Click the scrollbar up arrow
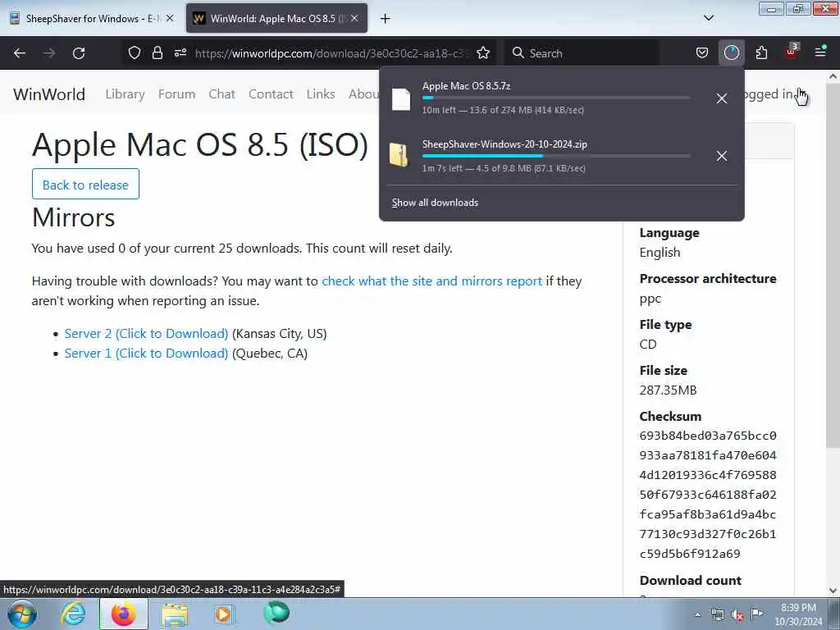 pyautogui.click(x=833, y=76)
